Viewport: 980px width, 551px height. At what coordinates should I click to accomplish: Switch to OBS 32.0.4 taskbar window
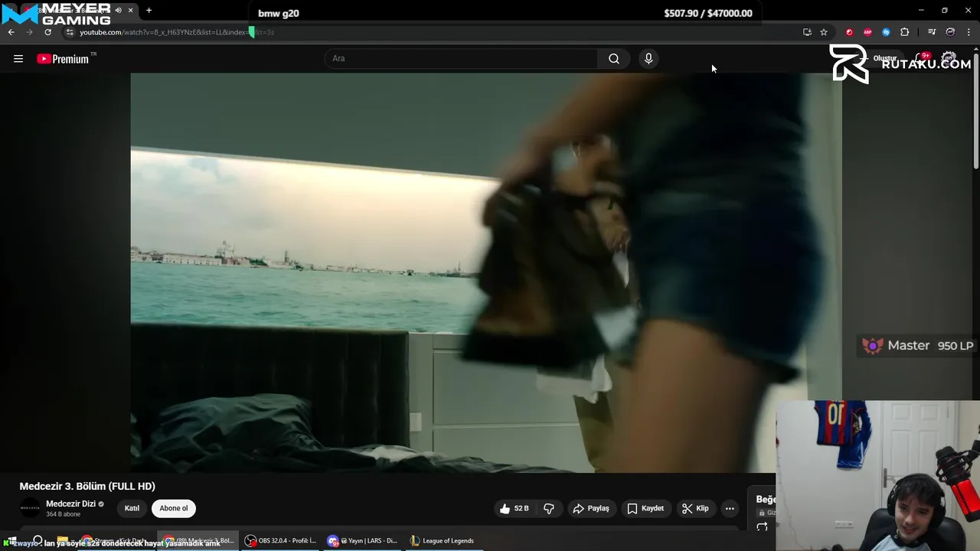coord(281,541)
